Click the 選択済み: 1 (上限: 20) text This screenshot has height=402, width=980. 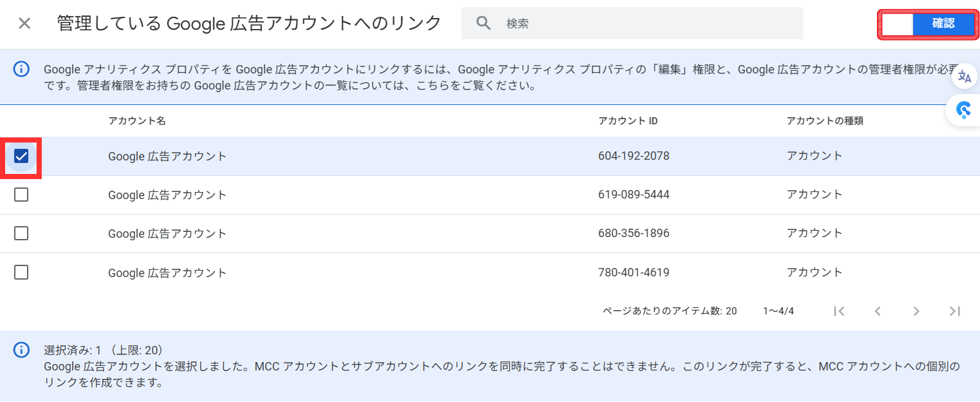click(104, 350)
